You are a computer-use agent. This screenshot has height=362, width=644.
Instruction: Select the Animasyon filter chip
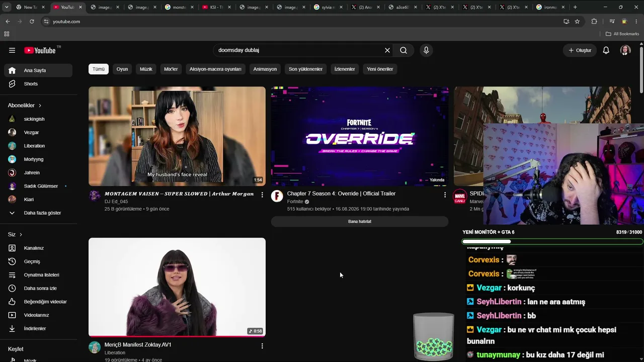pyautogui.click(x=265, y=69)
